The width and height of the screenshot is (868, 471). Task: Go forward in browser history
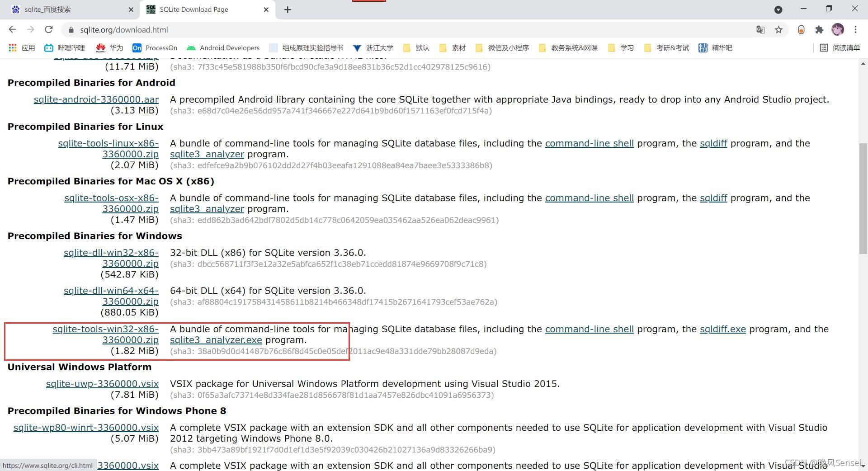pyautogui.click(x=30, y=29)
